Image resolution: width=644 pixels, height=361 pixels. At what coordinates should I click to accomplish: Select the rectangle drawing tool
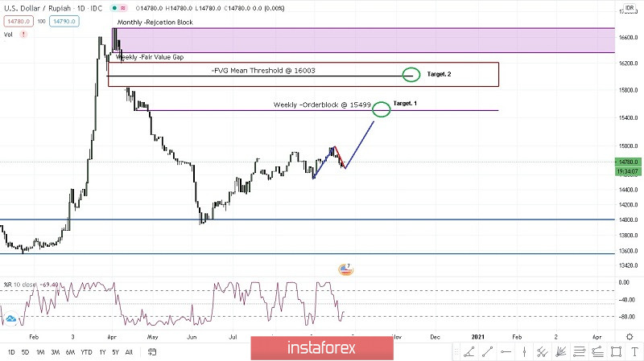[616, 351]
